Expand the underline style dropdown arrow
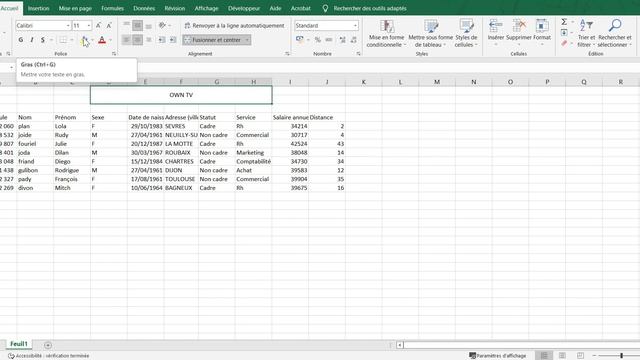Viewport: 640px width, 360px height. click(51, 40)
